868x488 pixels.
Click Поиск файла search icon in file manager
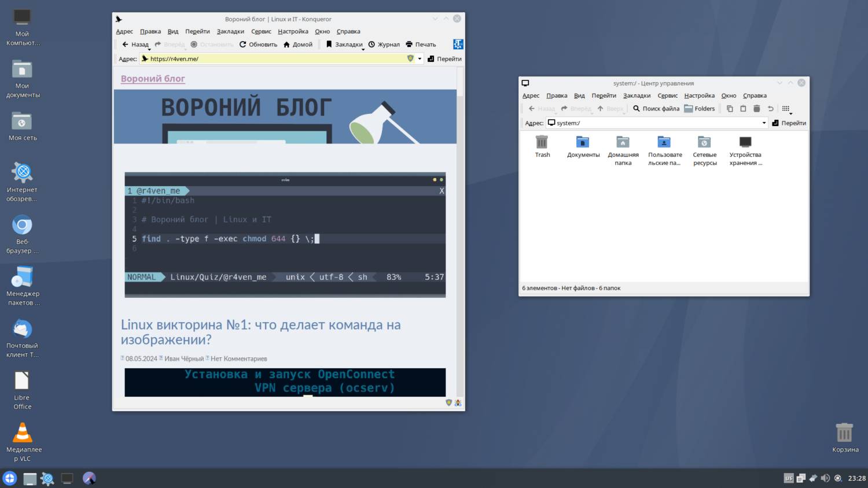pyautogui.click(x=637, y=109)
